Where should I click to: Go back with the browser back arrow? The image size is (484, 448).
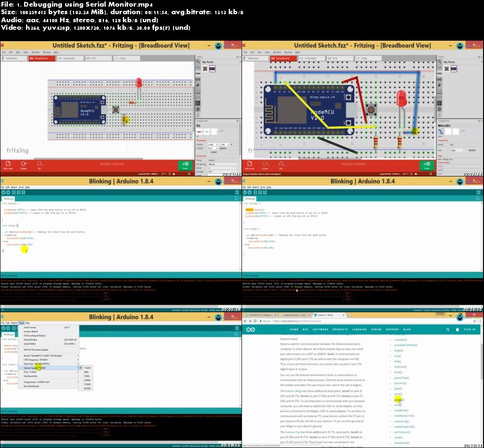[x=245, y=321]
